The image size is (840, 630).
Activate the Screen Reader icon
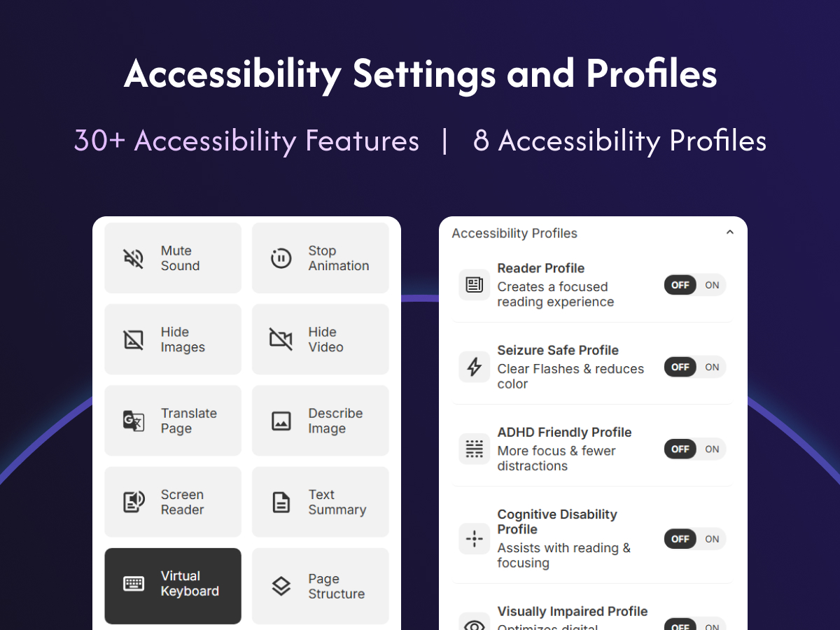(133, 502)
